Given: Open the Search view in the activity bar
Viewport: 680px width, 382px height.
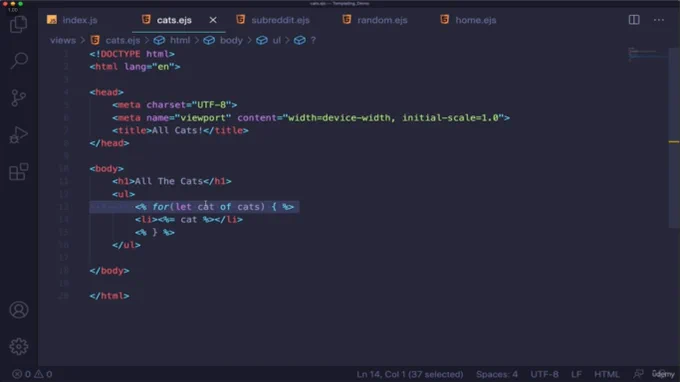Looking at the screenshot, I should pos(19,61).
